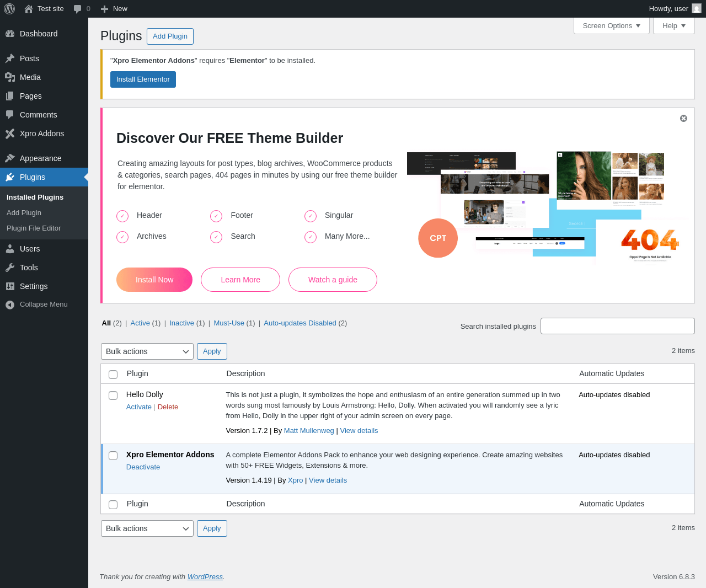
Task: Open Matt Mullenweg author link
Action: 309,431
